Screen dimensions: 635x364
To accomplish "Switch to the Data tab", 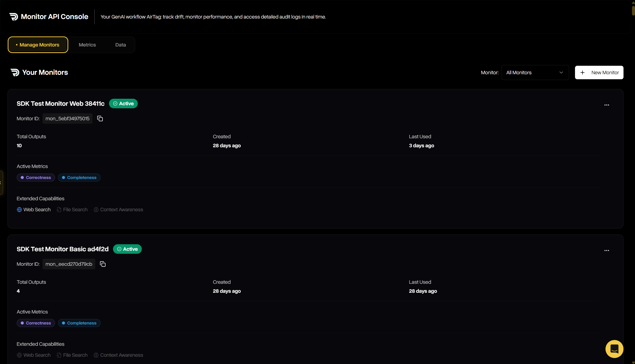I will point(120,44).
